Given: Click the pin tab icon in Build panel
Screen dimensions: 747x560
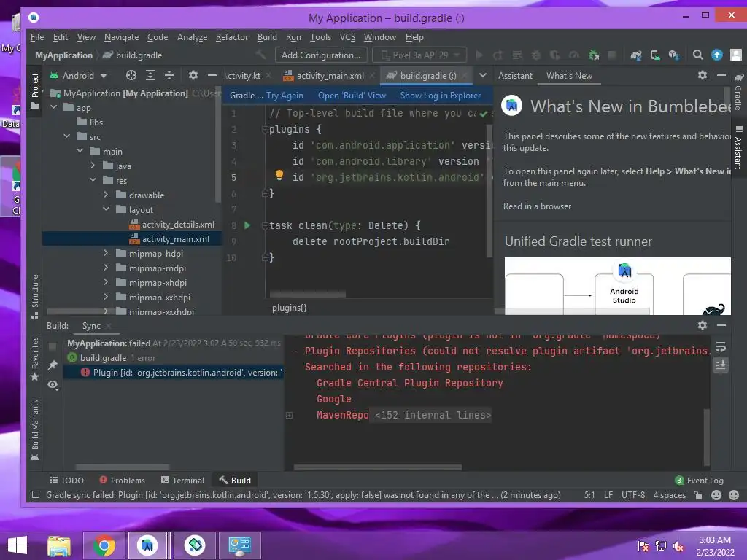Looking at the screenshot, I should (53, 365).
